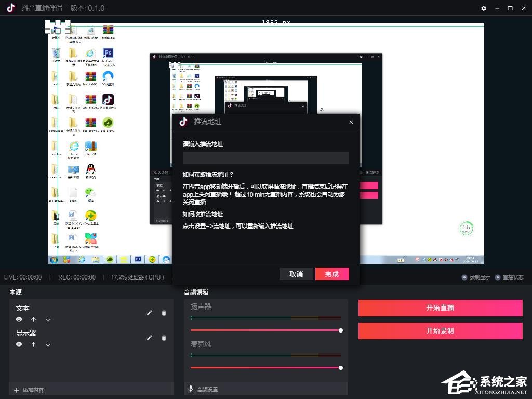This screenshot has height=399, width=532.
Task: Click the 显示器 source name
Action: 26,333
